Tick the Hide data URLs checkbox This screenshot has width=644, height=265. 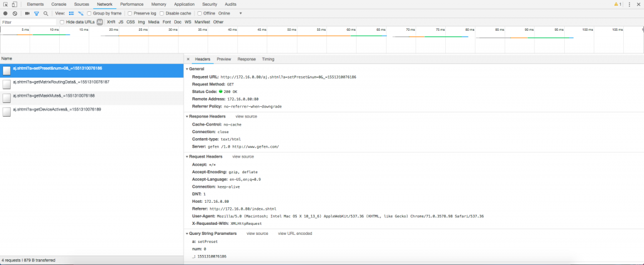(x=62, y=21)
